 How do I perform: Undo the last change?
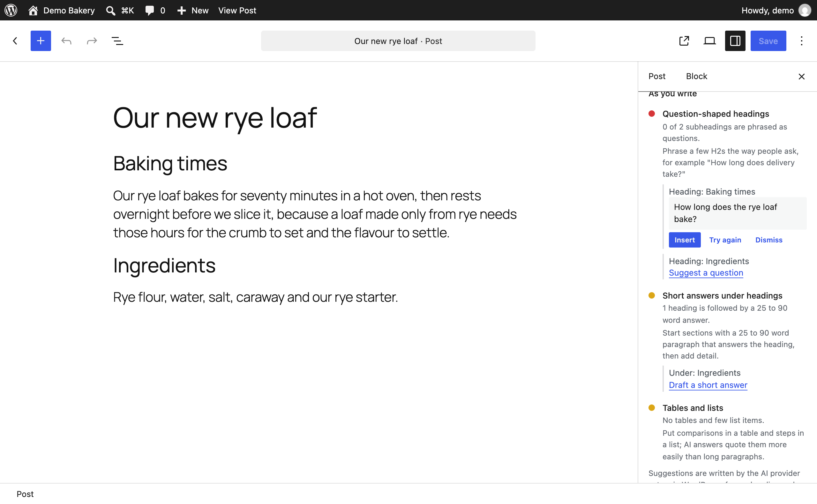66,41
